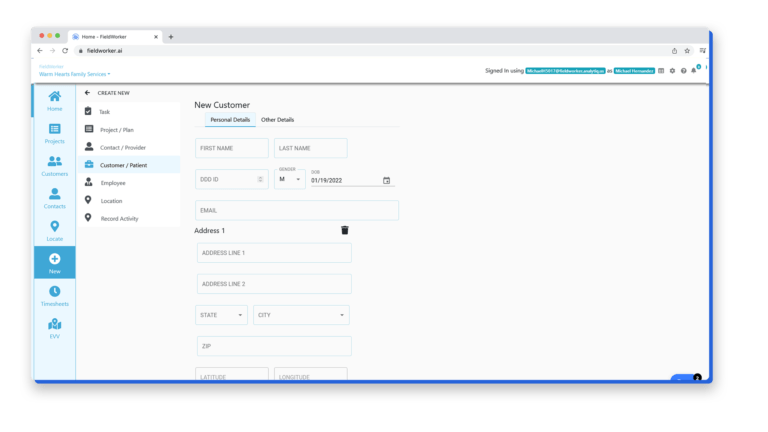Open the EVV map section
Viewport: 768px width, 432px height.
click(54, 329)
